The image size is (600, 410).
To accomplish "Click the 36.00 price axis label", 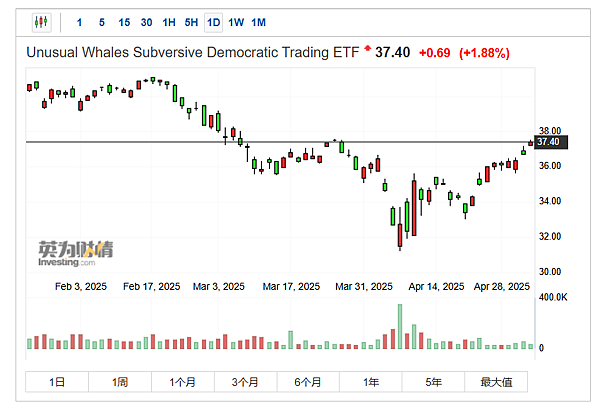I will point(550,166).
